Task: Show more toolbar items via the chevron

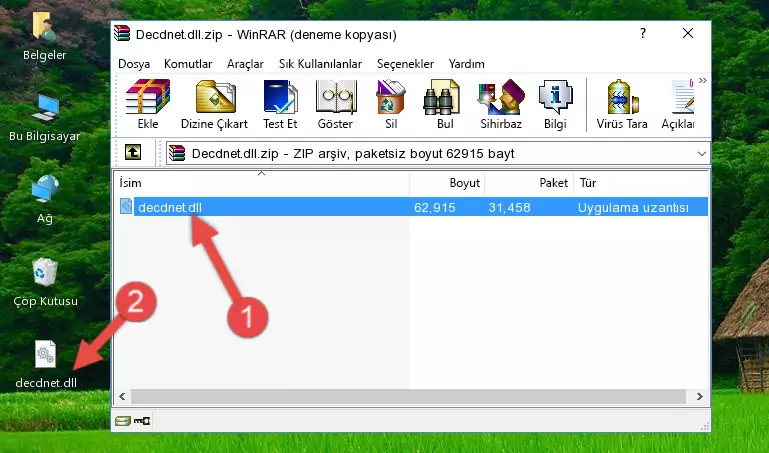Action: [x=703, y=81]
